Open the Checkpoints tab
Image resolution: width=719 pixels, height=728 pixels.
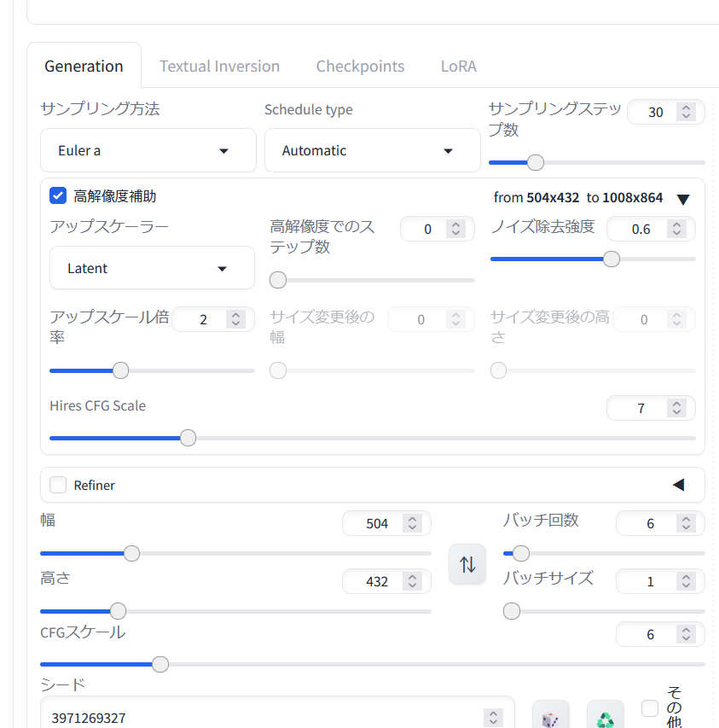[360, 67]
